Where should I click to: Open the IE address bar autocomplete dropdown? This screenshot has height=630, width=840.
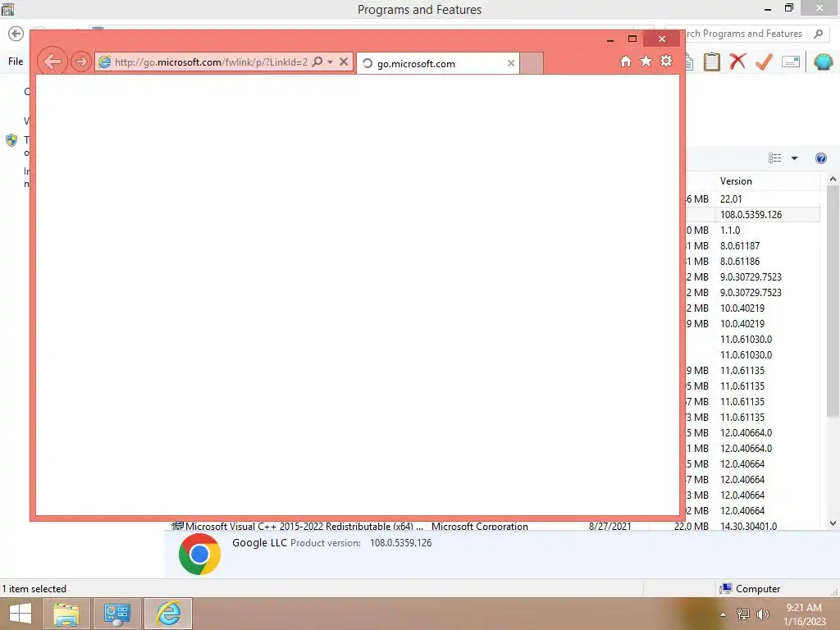[x=330, y=62]
